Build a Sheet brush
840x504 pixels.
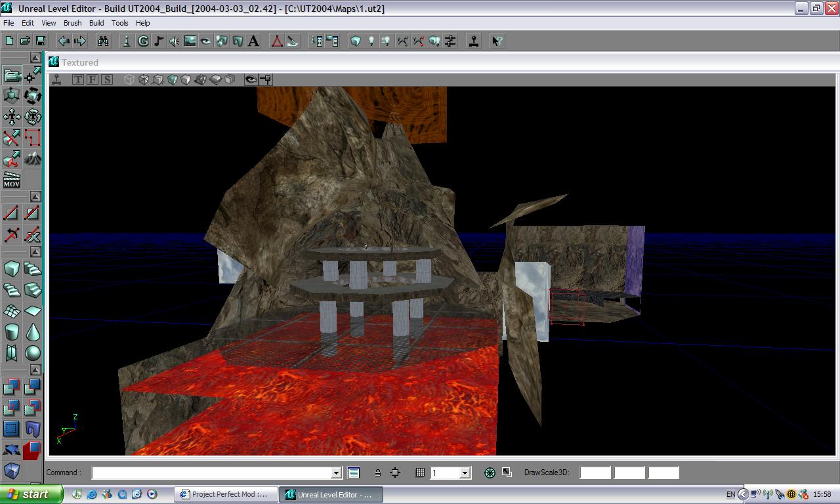click(33, 311)
